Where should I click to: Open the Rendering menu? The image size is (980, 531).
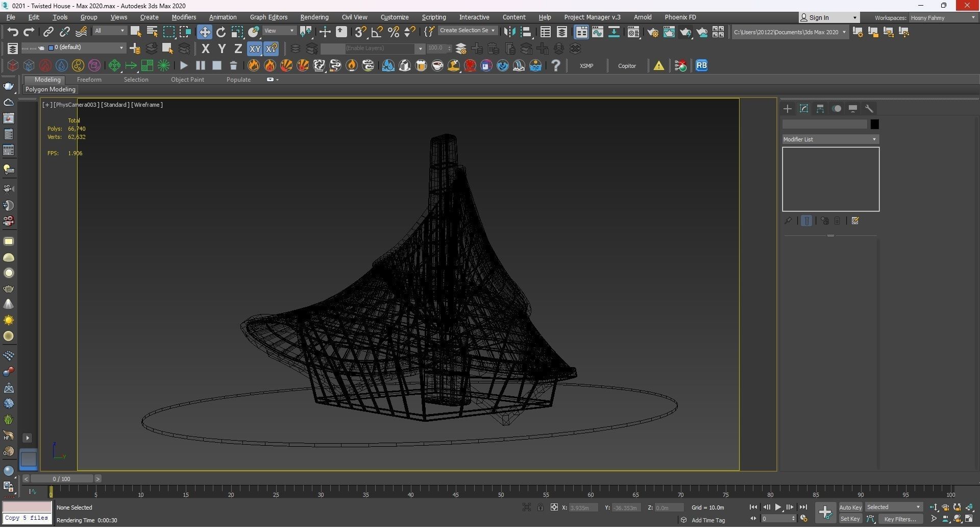point(314,17)
